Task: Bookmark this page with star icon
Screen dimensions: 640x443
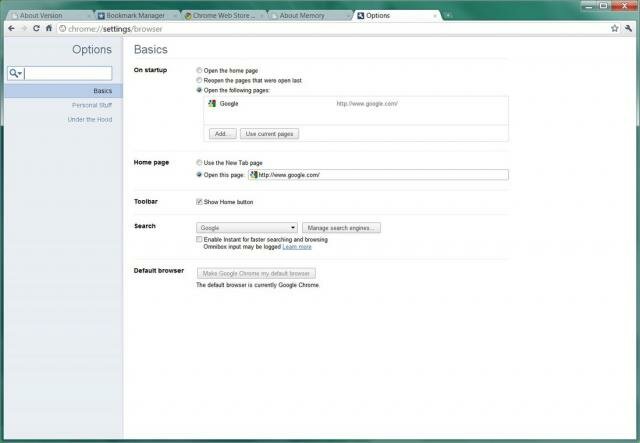Action: [615, 28]
